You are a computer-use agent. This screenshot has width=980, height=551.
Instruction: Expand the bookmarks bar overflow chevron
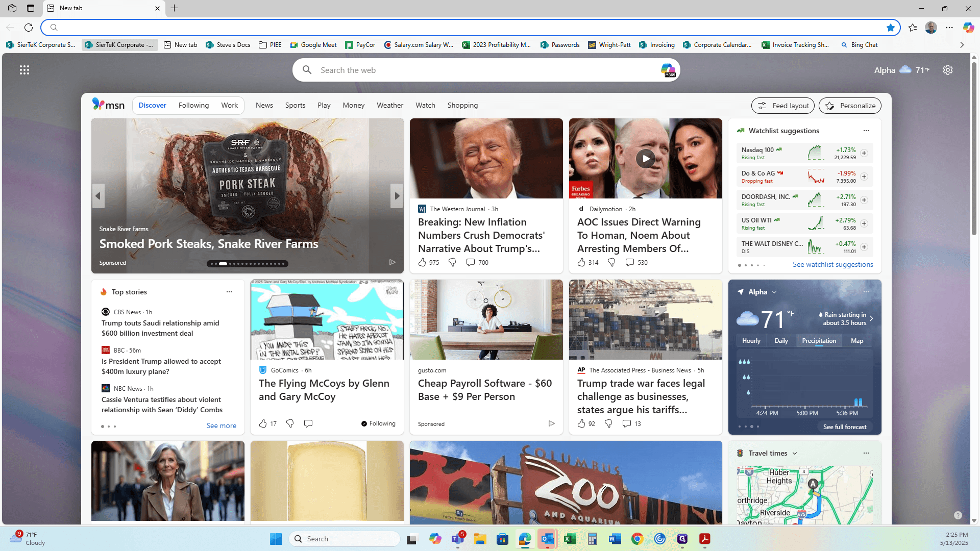click(962, 45)
